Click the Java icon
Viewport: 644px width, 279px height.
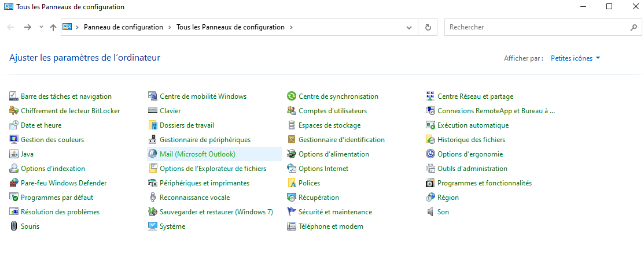coord(14,154)
